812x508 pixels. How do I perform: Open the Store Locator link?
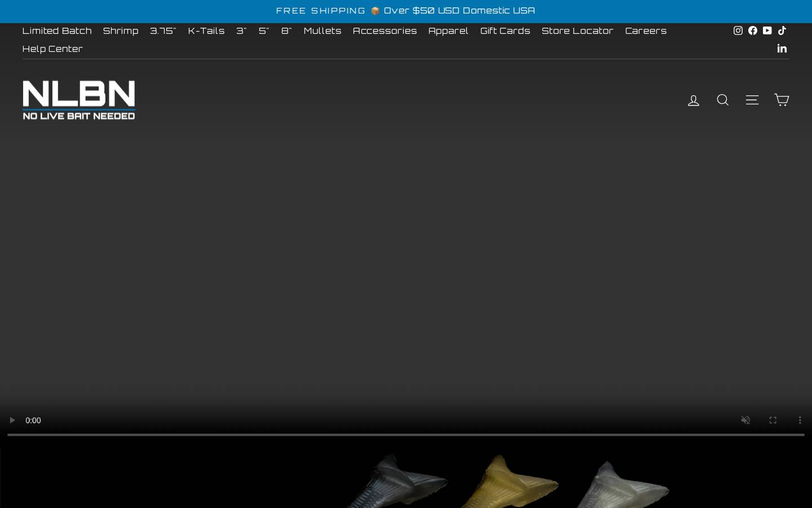(x=577, y=30)
